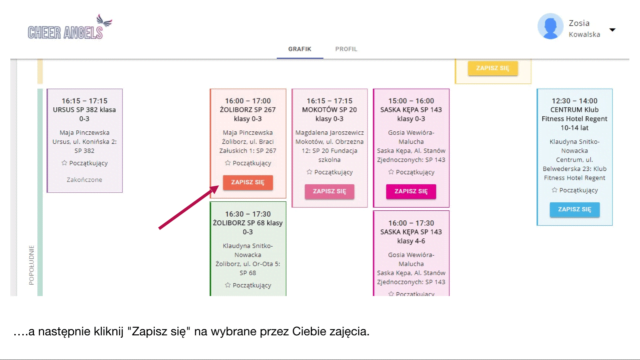The height and width of the screenshot is (360, 640).
Task: Click the star icon on ŻOLIBORZ SP 267 card
Action: coord(227,163)
